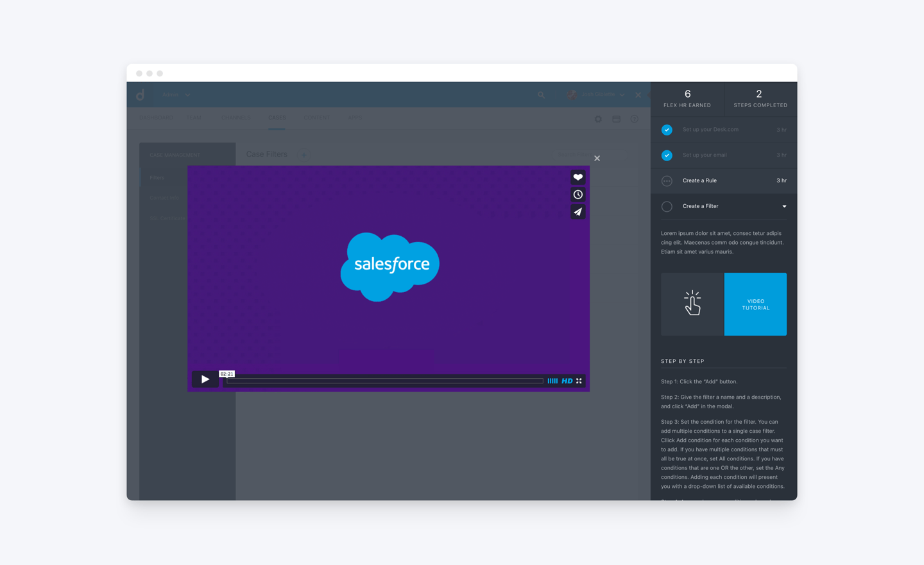Viewport: 924px width, 565px height.
Task: Open settings gear icon
Action: 598,119
